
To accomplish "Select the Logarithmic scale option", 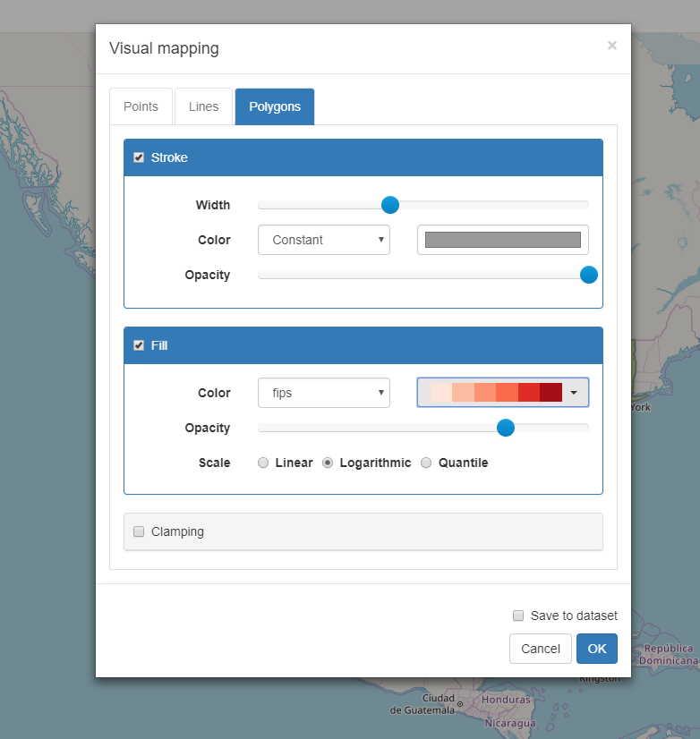I will pyautogui.click(x=328, y=463).
